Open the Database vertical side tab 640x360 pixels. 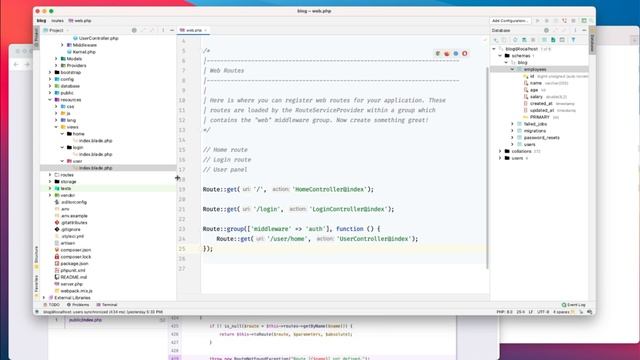coord(592,40)
